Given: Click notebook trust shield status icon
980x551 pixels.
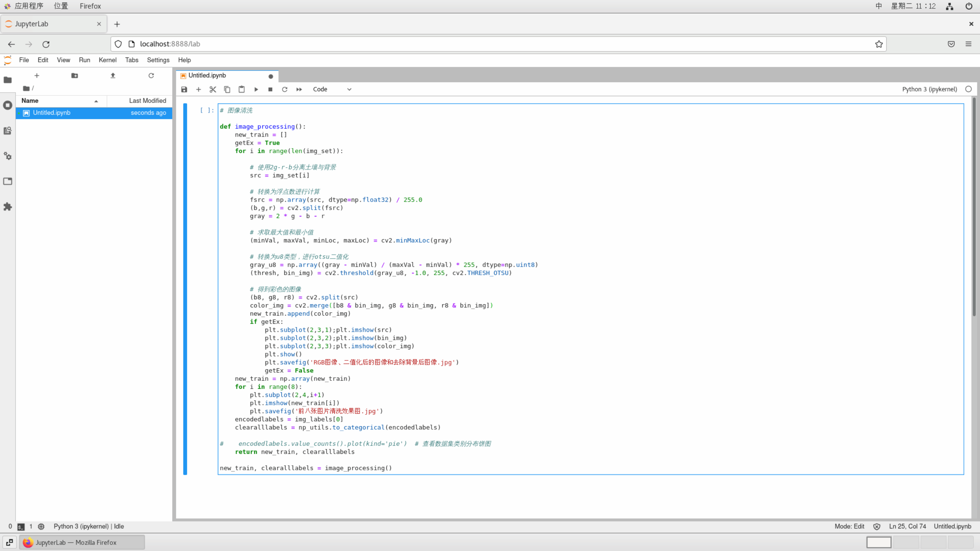Looking at the screenshot, I should point(877,527).
